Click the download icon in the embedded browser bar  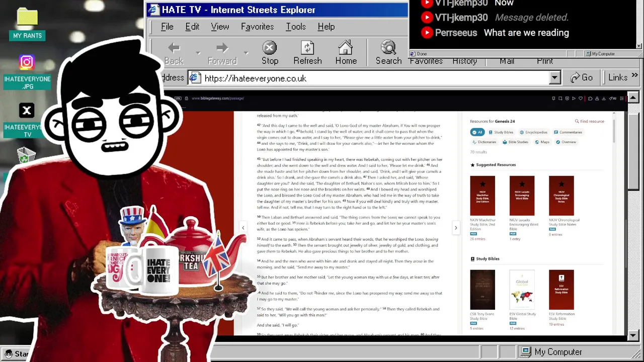point(604,99)
